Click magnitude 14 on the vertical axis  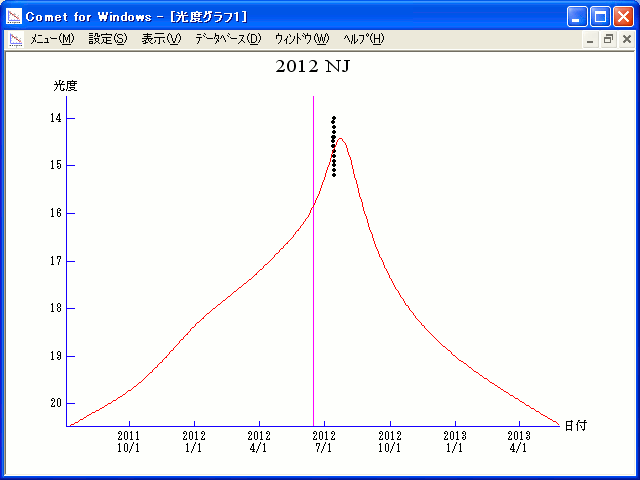[56, 118]
